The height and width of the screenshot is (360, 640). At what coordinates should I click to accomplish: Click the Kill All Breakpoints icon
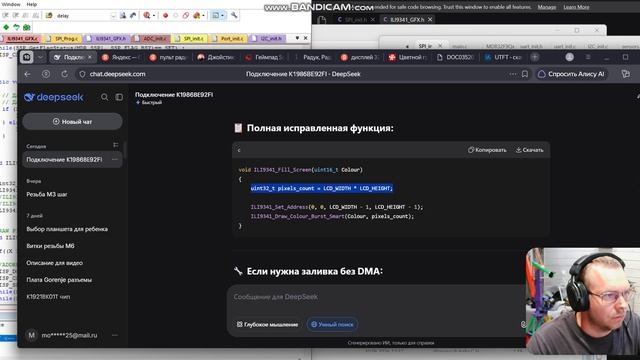point(196,16)
